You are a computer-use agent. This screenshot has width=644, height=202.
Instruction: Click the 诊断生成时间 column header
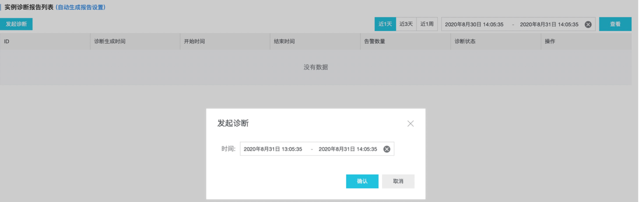pyautogui.click(x=110, y=42)
